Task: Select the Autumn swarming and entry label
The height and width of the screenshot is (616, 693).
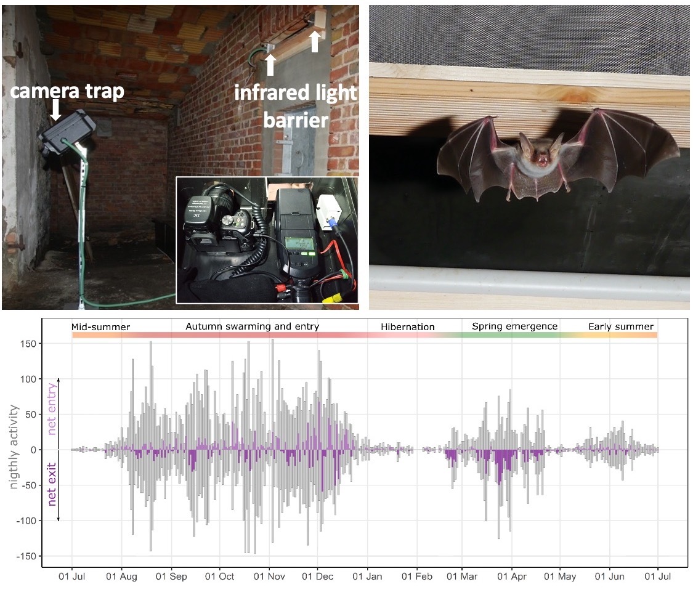Action: pos(253,326)
